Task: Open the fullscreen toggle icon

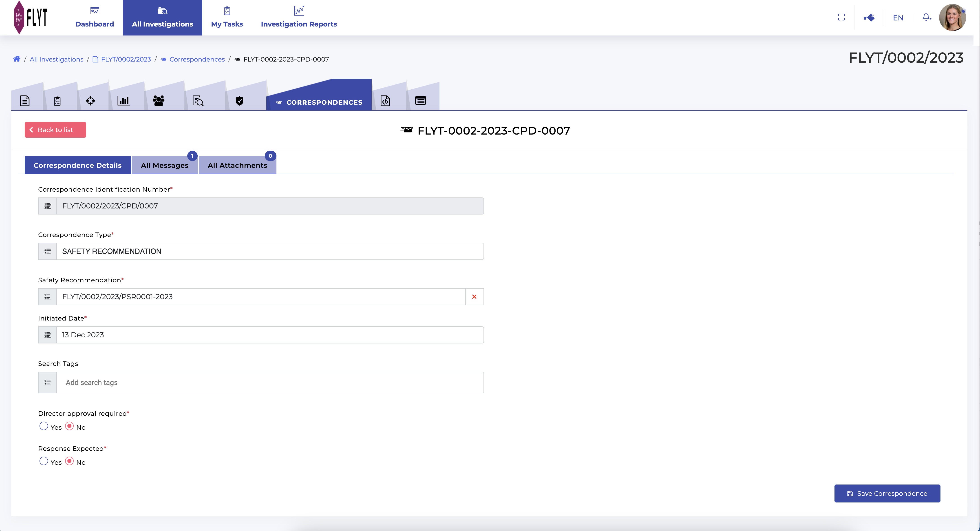Action: coord(841,18)
